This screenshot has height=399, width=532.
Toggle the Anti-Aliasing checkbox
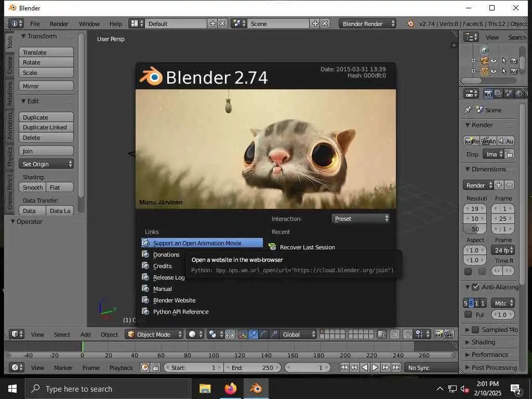[x=476, y=287]
